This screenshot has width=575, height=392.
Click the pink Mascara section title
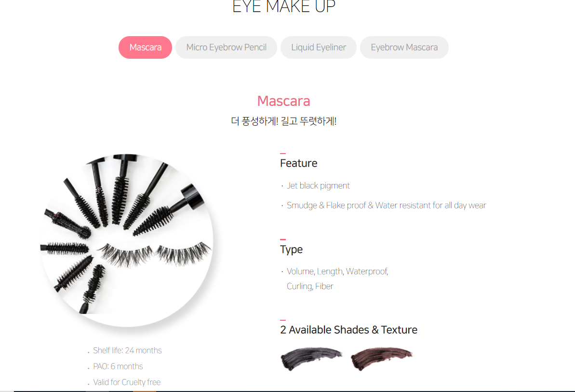click(x=283, y=101)
